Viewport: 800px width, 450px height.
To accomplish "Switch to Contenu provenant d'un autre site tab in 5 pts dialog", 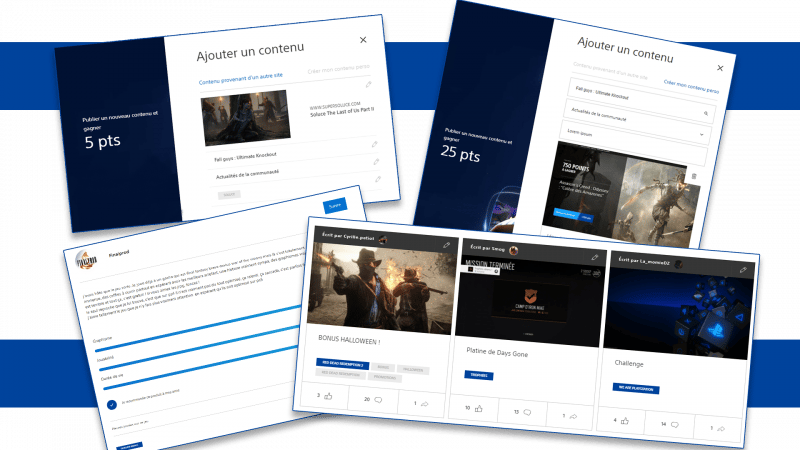I will [x=240, y=79].
